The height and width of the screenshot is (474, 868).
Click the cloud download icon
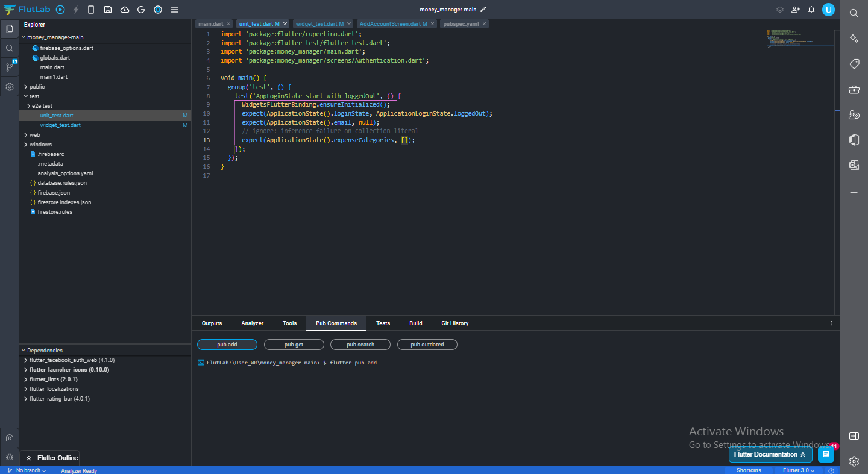pos(125,10)
